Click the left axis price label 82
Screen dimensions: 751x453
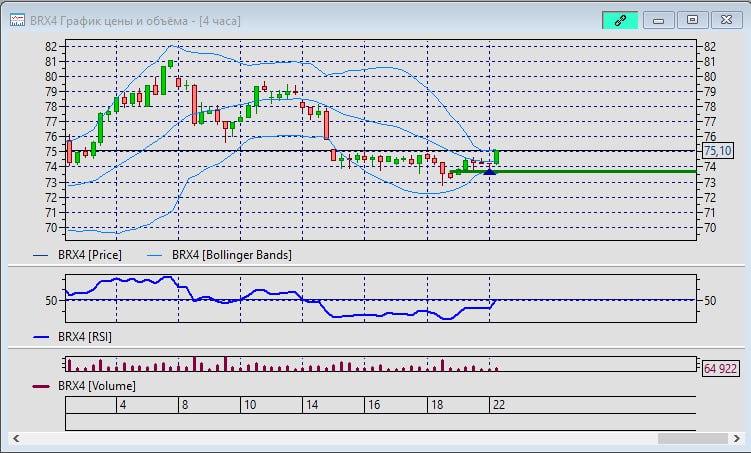51,46
